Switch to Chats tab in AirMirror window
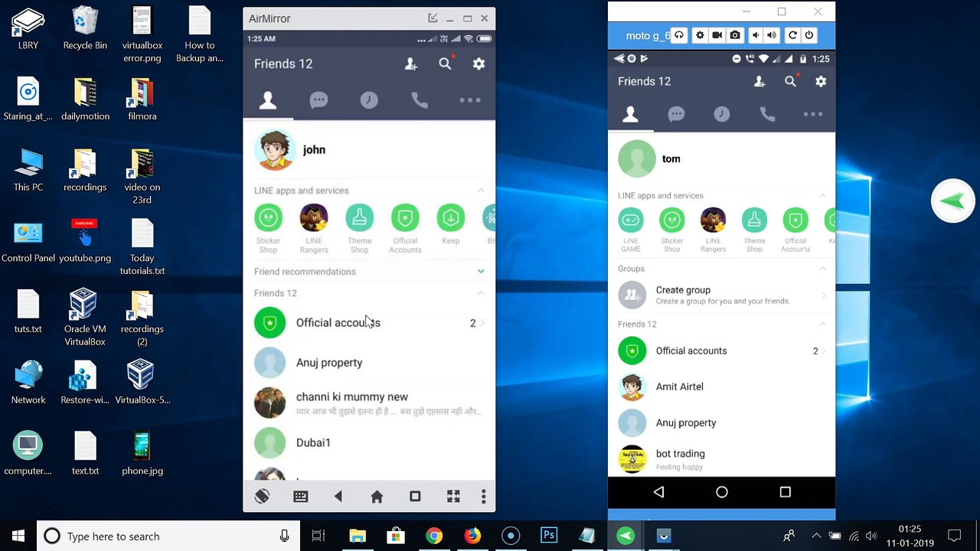This screenshot has width=980, height=551. (318, 100)
